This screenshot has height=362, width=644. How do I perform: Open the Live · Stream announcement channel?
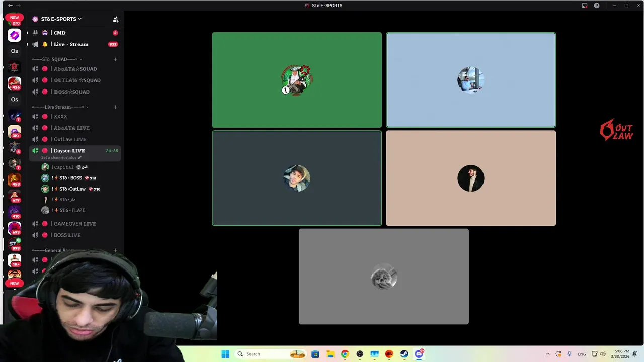pos(74,44)
